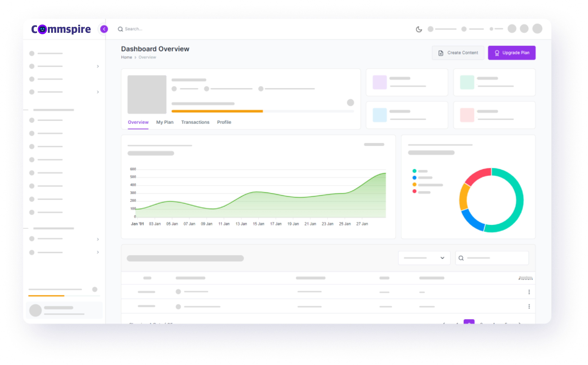The width and height of the screenshot is (588, 365).
Task: Open the table filter dropdown
Action: (x=424, y=258)
